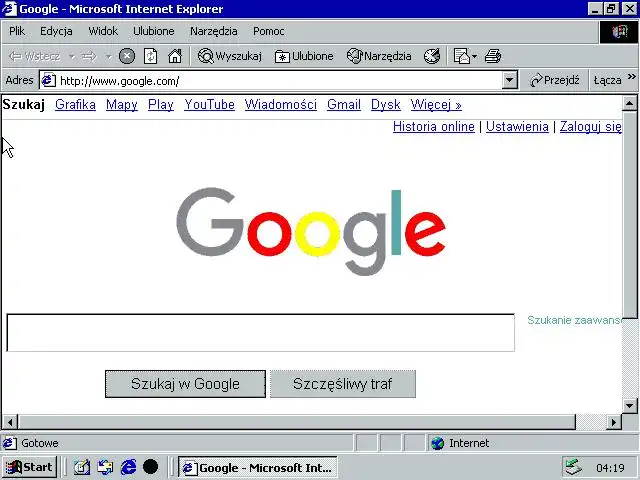This screenshot has width=640, height=480.
Task: Open the Gmail link
Action: pyautogui.click(x=344, y=105)
